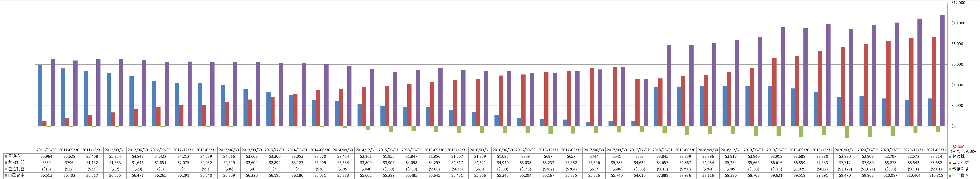
Task: Select the $3,123 留保利益 cell
Action: coord(297,163)
